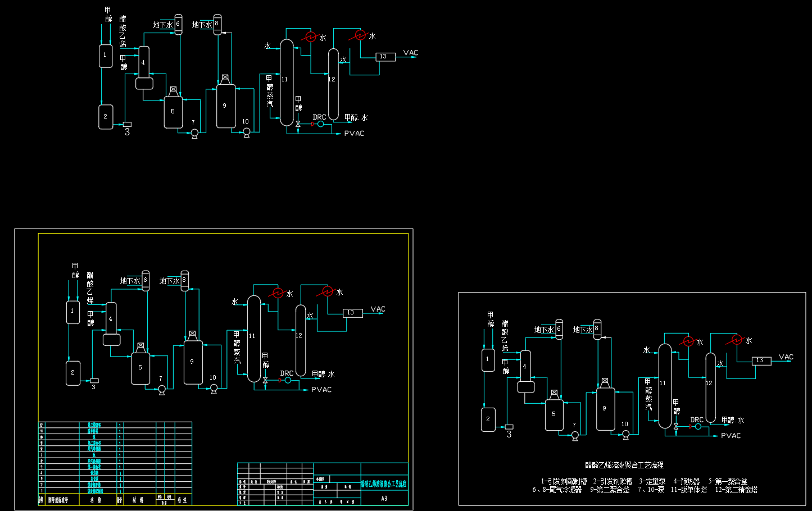Click the 备注 header cell in parts list
This screenshot has height=511, width=812.
182,500
